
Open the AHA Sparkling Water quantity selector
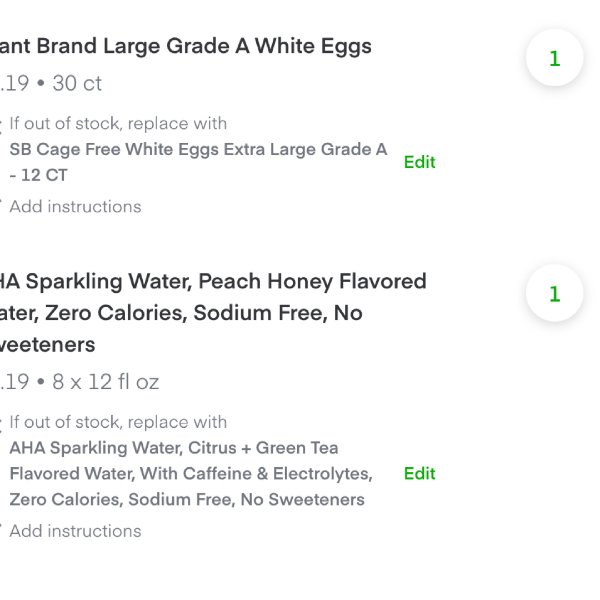[x=554, y=293]
